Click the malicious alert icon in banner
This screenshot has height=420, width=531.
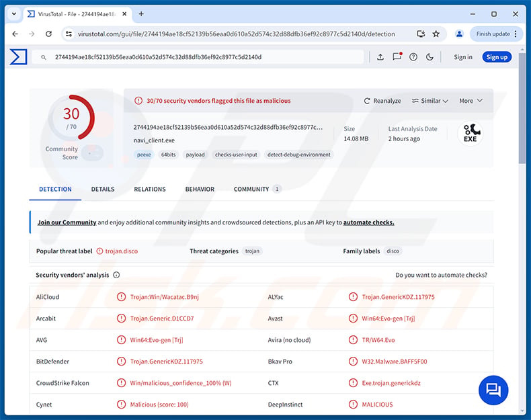[x=138, y=101]
